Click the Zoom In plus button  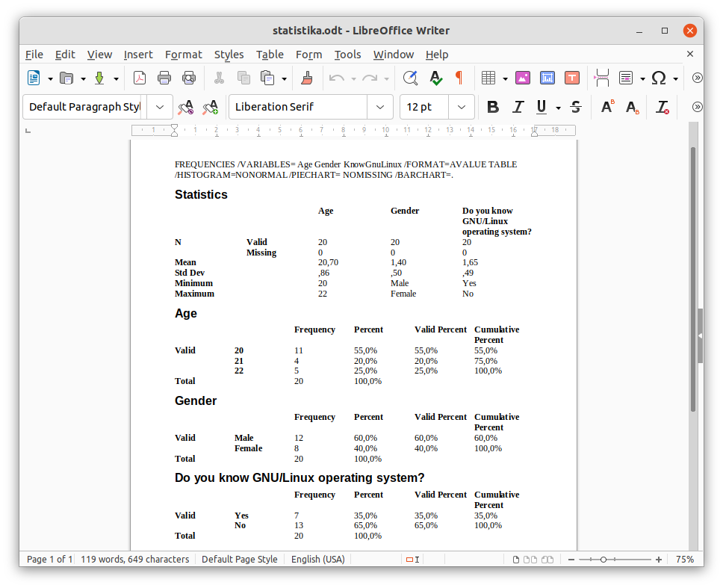click(659, 560)
